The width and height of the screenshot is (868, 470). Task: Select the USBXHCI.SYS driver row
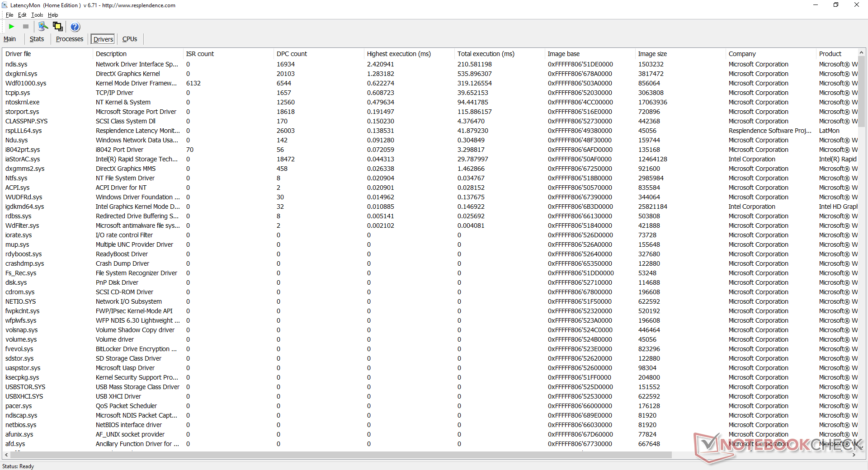point(430,396)
